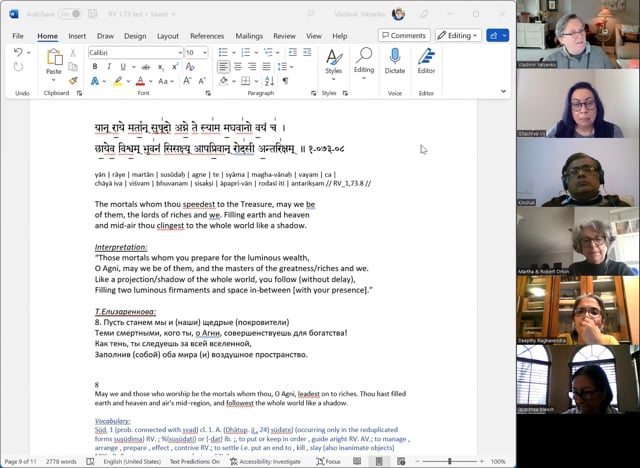Switch to Web Layout view

pyautogui.click(x=401, y=461)
